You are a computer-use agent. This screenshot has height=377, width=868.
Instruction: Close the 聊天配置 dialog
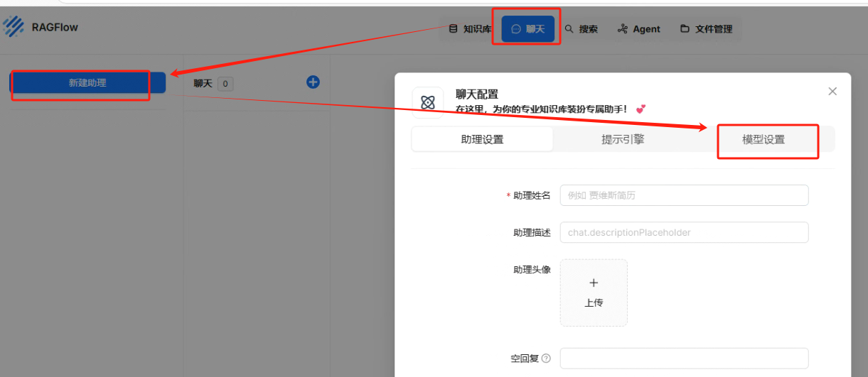point(832,92)
